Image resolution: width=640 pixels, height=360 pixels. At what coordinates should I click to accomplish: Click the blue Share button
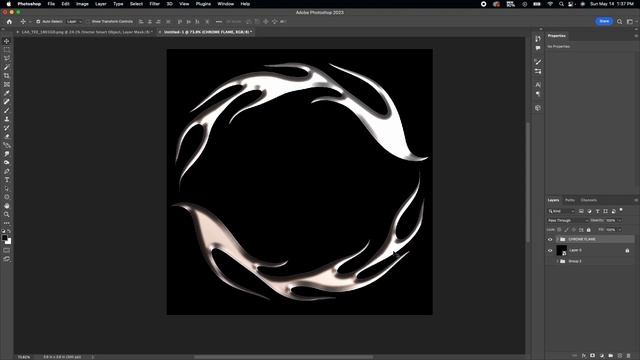[x=604, y=21]
